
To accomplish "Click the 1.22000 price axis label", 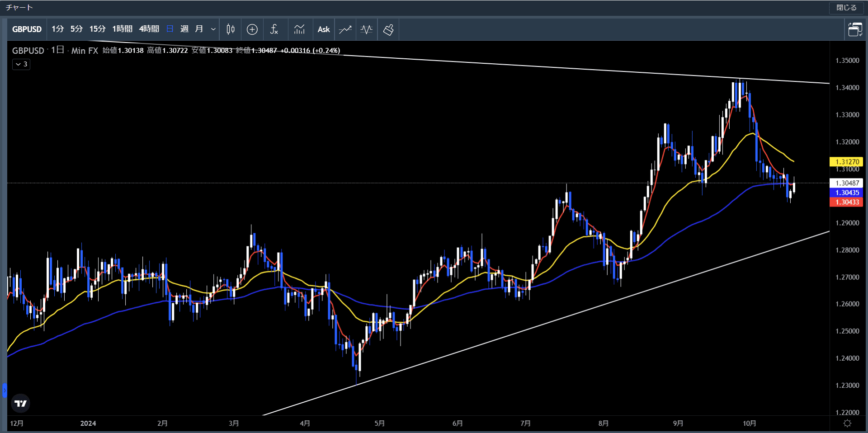I will pos(847,413).
